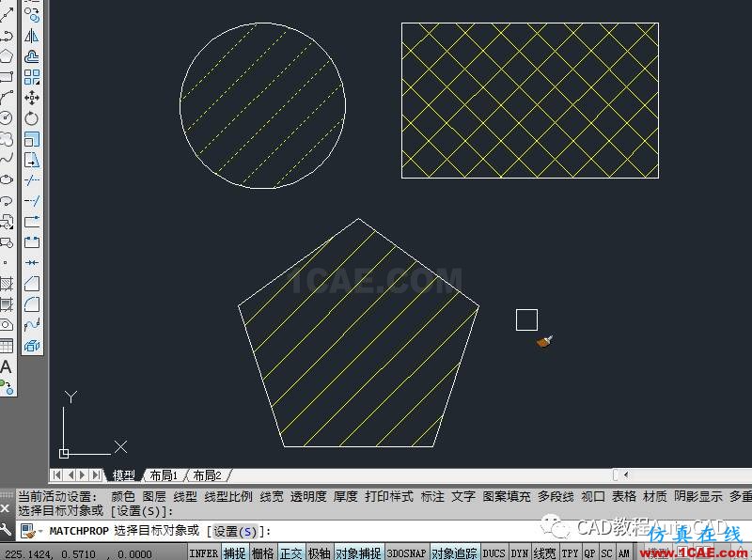
Task: Select the Join tool
Action: tap(32, 263)
